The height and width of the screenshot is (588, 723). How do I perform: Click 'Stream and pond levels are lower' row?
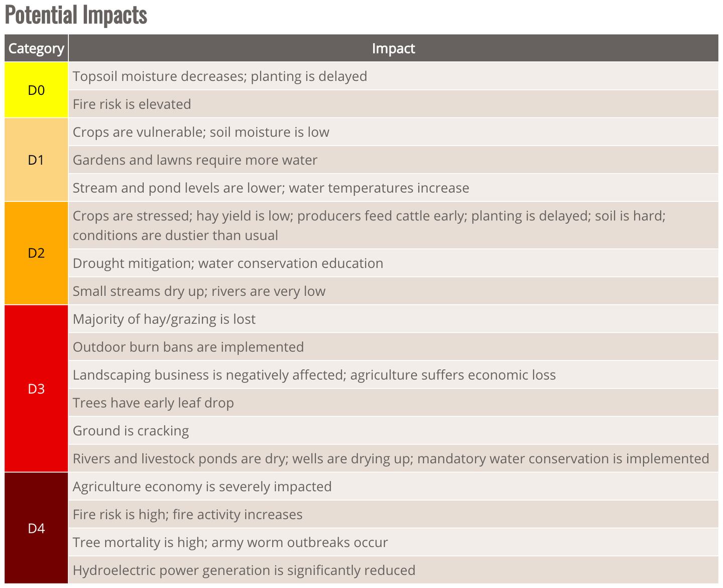[x=271, y=188]
